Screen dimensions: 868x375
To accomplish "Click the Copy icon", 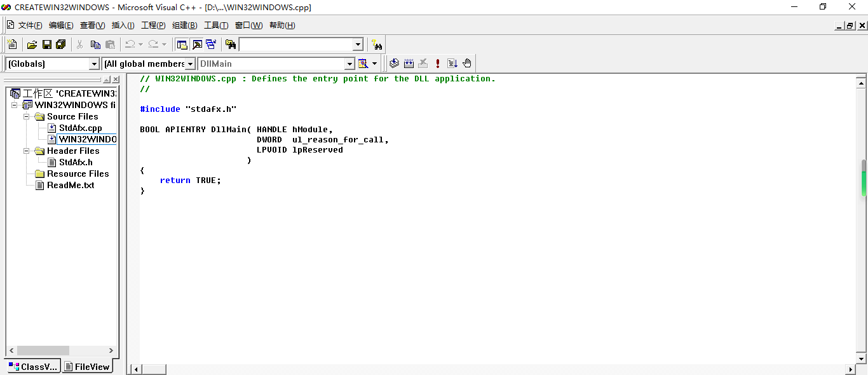I will [95, 44].
